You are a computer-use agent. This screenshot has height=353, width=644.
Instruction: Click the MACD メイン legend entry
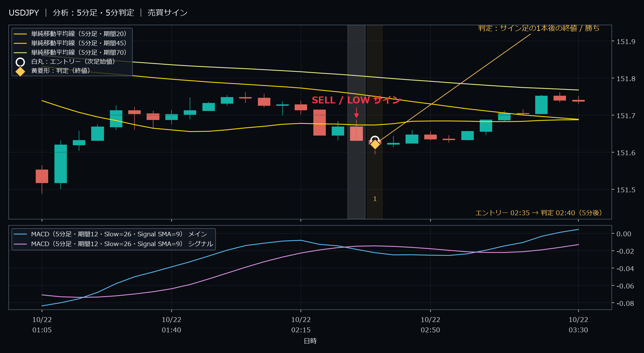pos(110,234)
